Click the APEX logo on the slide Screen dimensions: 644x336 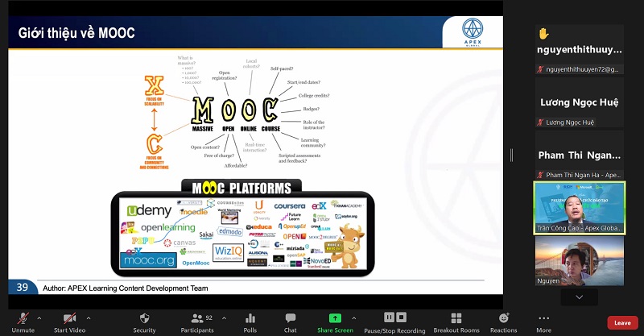click(x=473, y=32)
